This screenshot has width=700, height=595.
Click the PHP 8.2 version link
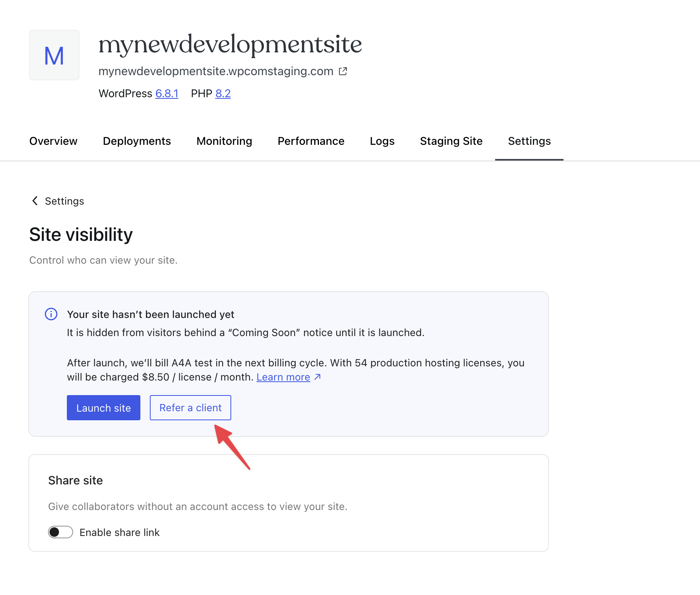(223, 94)
